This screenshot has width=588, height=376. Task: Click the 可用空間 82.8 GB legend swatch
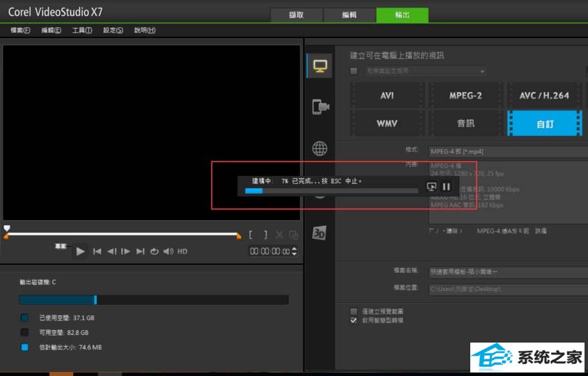[24, 333]
